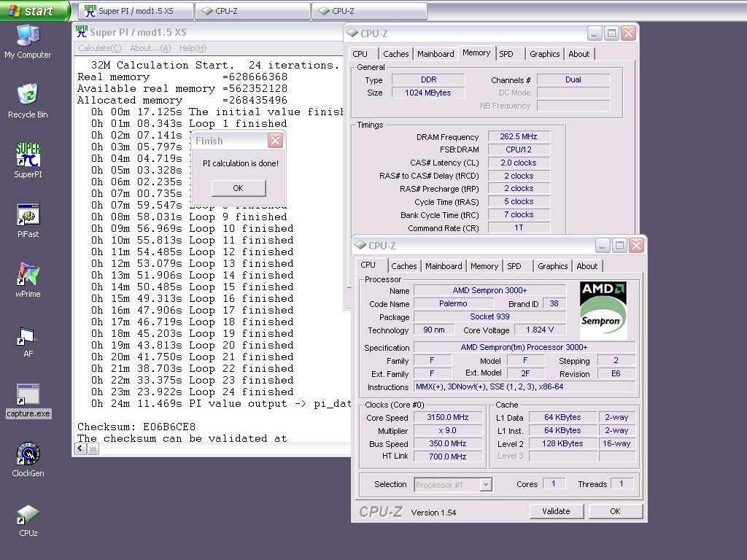Close the Finish dialog
The height and width of the screenshot is (560, 747).
(275, 140)
